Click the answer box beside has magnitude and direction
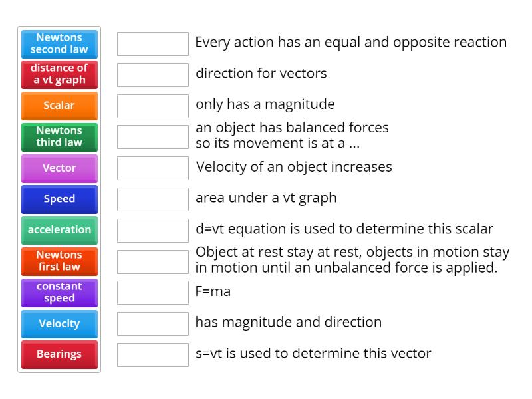 point(152,323)
